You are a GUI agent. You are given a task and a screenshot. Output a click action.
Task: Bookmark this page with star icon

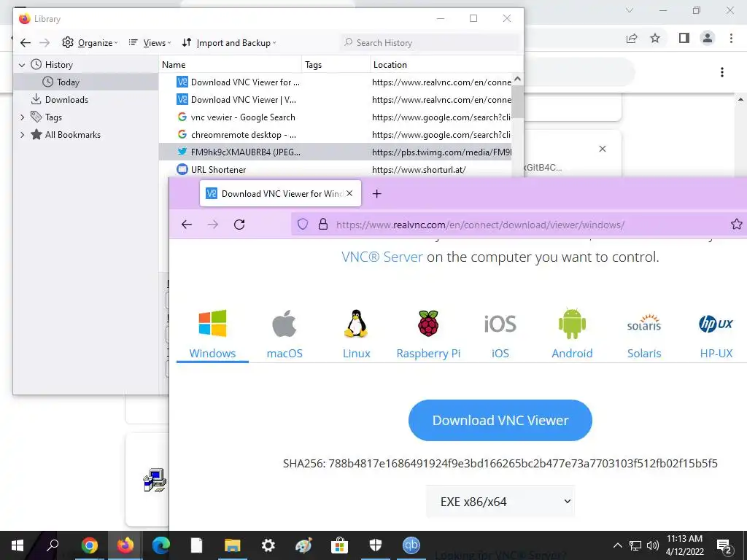(737, 225)
